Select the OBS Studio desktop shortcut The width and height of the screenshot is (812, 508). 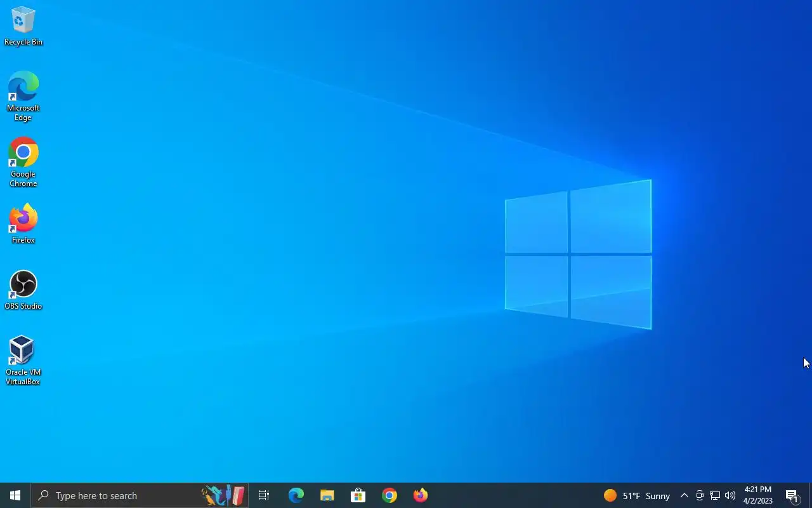pos(23,290)
